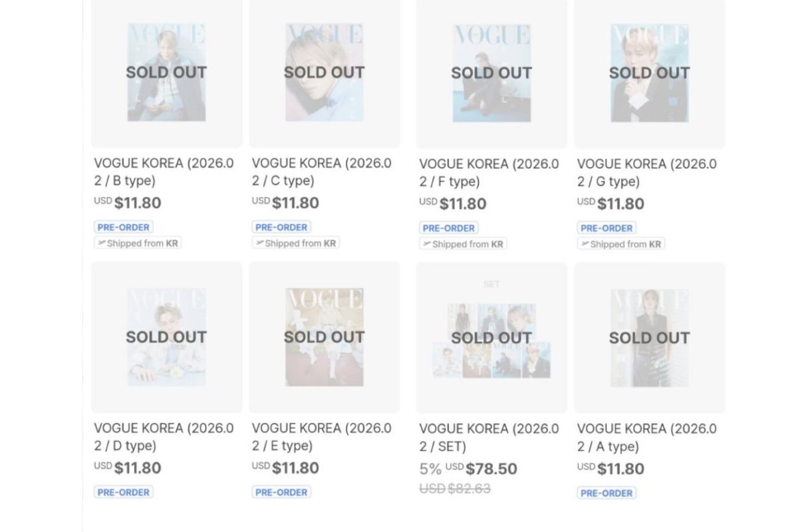Viewport: 798px width, 532px height.
Task: Open the VOGUE KOREA SET product page
Action: (490, 437)
